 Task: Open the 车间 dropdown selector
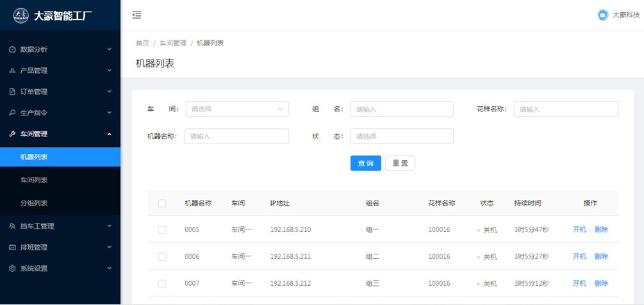tap(237, 109)
